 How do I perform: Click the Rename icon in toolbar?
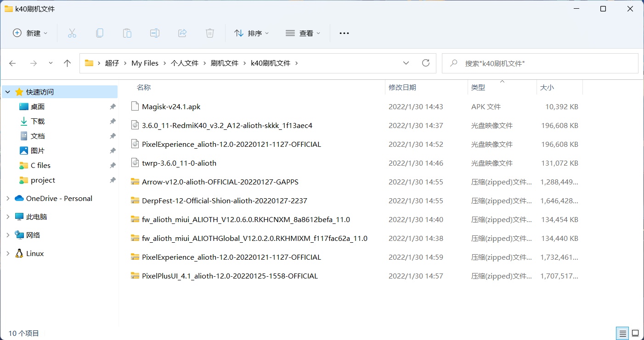tap(154, 33)
